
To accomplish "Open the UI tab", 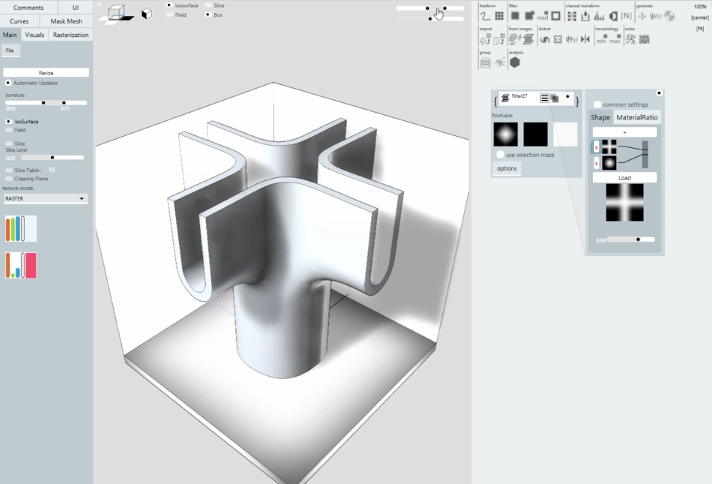I will tap(75, 8).
